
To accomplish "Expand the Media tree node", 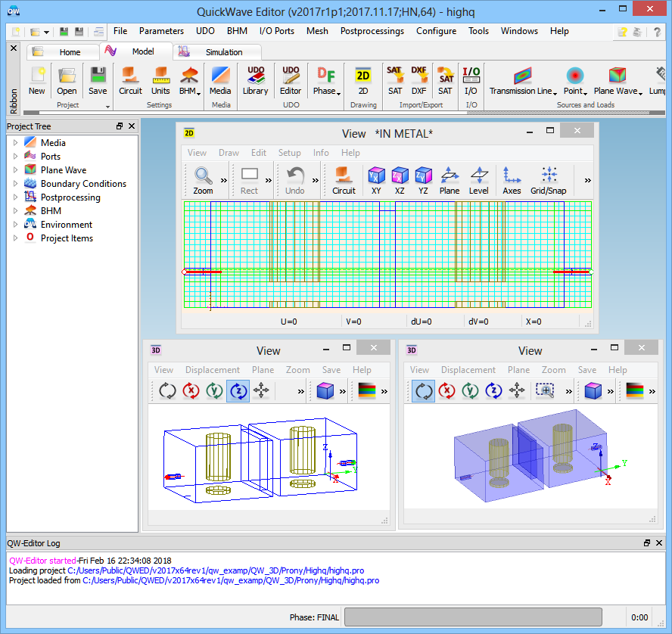I will tap(14, 143).
